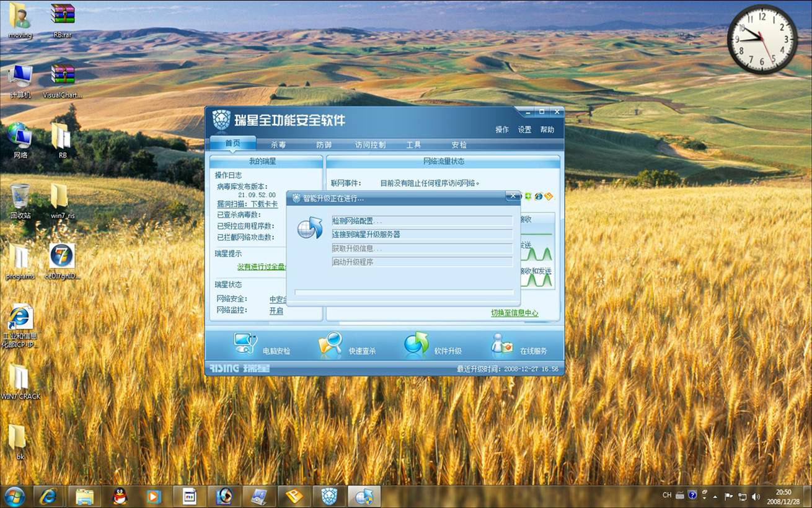The height and width of the screenshot is (508, 812).
Task: Select the Windows 7 logo desktop icon
Action: coord(62,256)
